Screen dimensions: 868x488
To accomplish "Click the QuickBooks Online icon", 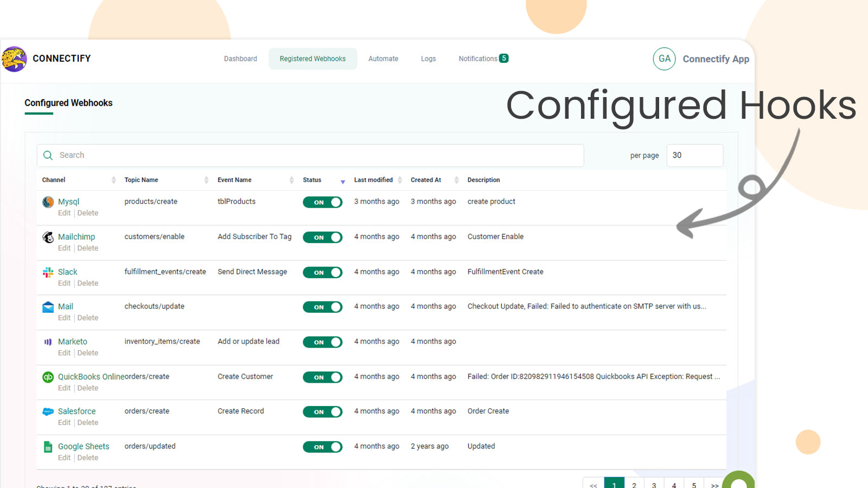I will point(48,377).
